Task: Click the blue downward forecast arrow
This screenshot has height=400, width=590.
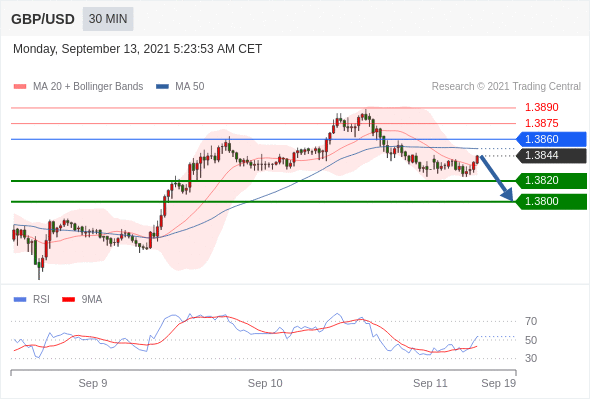Action: (497, 178)
